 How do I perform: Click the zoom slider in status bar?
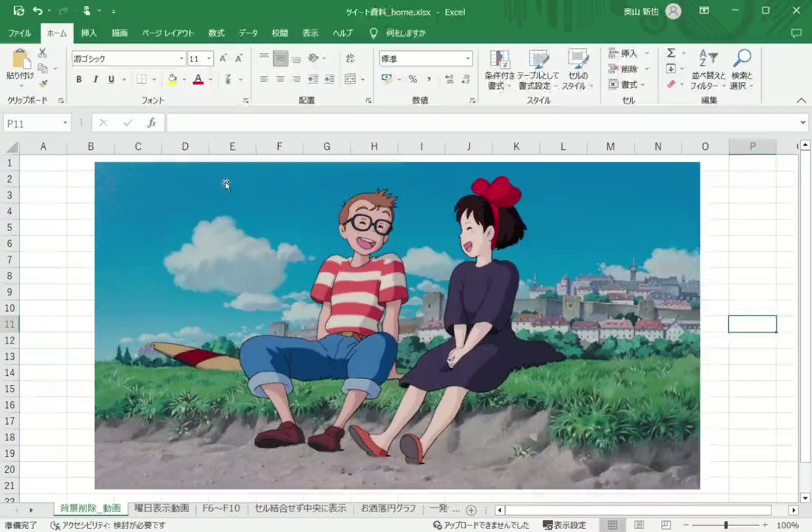tap(725, 525)
